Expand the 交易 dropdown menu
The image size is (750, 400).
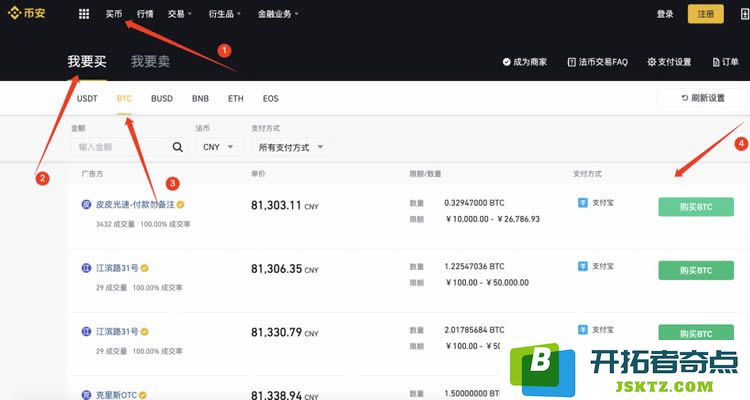click(x=179, y=14)
